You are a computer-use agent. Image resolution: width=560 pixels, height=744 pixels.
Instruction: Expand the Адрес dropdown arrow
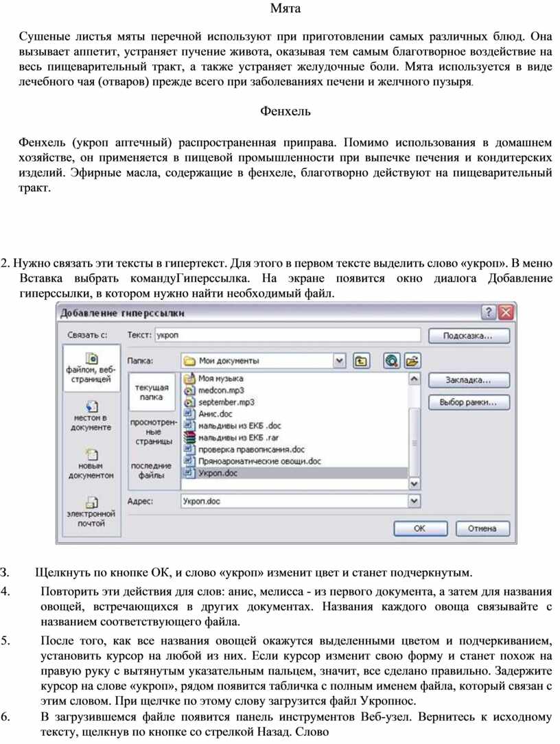(x=415, y=501)
